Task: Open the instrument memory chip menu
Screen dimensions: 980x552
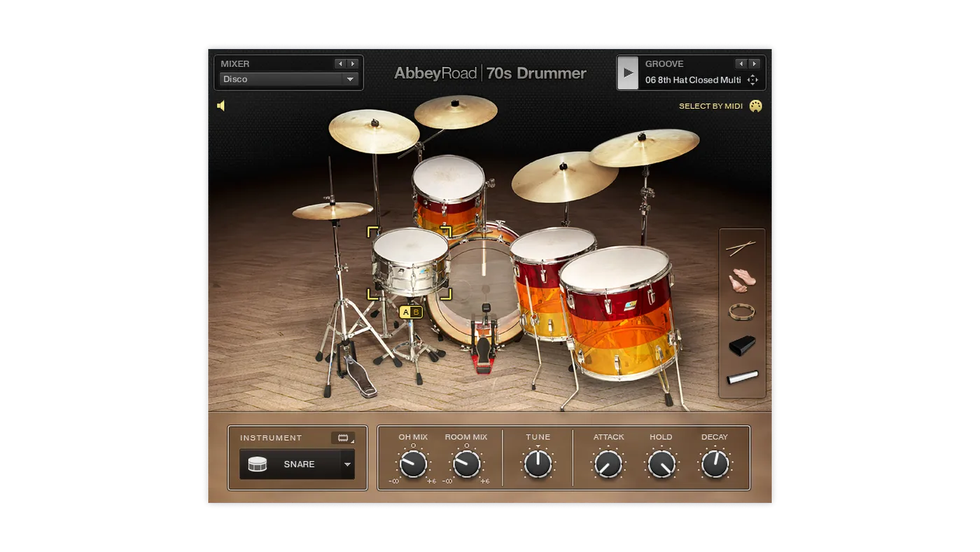Action: click(343, 438)
